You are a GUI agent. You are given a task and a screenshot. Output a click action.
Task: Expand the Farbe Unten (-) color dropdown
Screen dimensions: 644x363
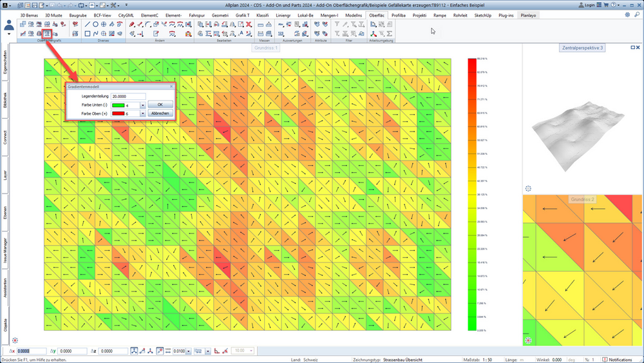(142, 105)
